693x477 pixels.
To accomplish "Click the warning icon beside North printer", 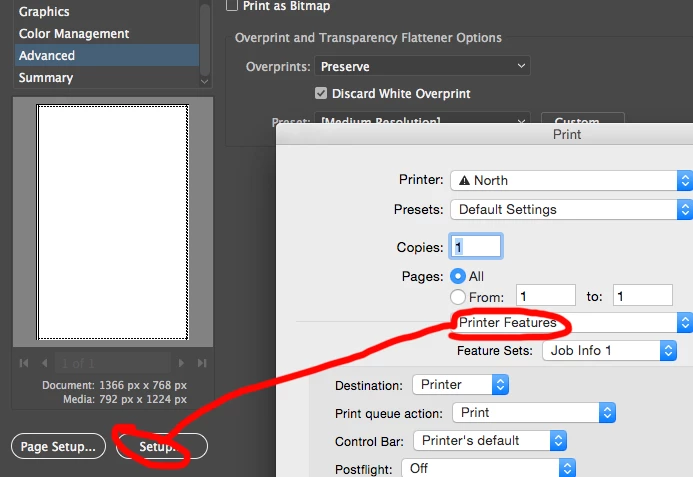I will (464, 181).
